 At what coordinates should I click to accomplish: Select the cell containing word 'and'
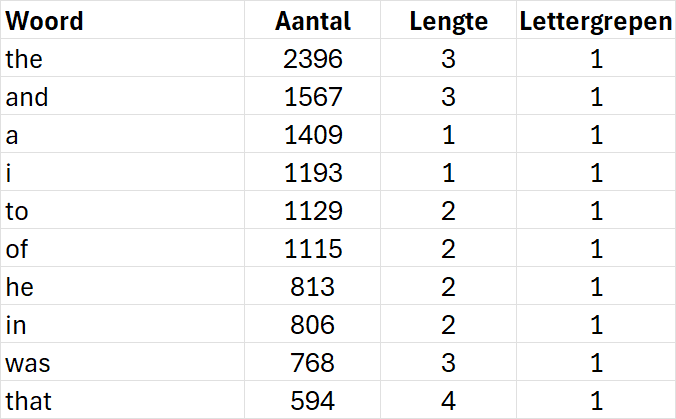(x=122, y=96)
